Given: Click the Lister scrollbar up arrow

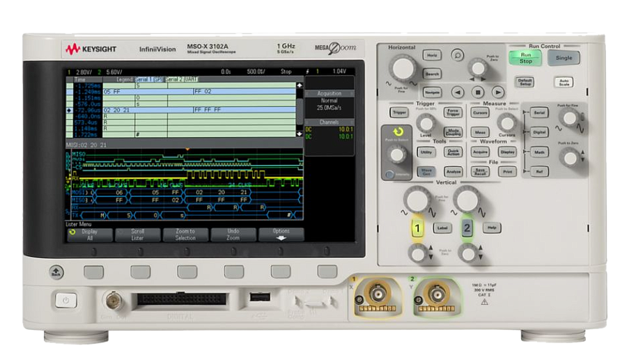Looking at the screenshot, I should pyautogui.click(x=299, y=86).
